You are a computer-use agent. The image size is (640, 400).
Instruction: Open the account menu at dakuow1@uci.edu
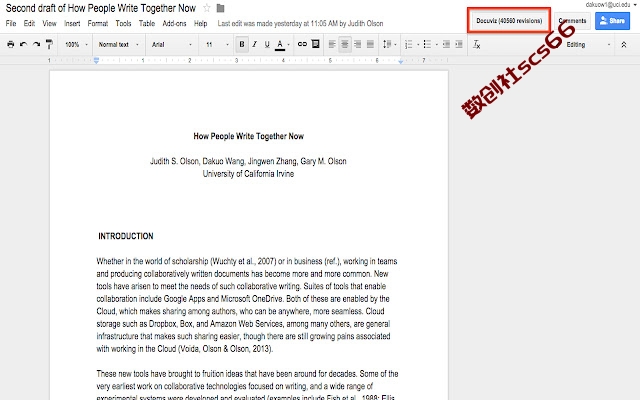(x=611, y=4)
